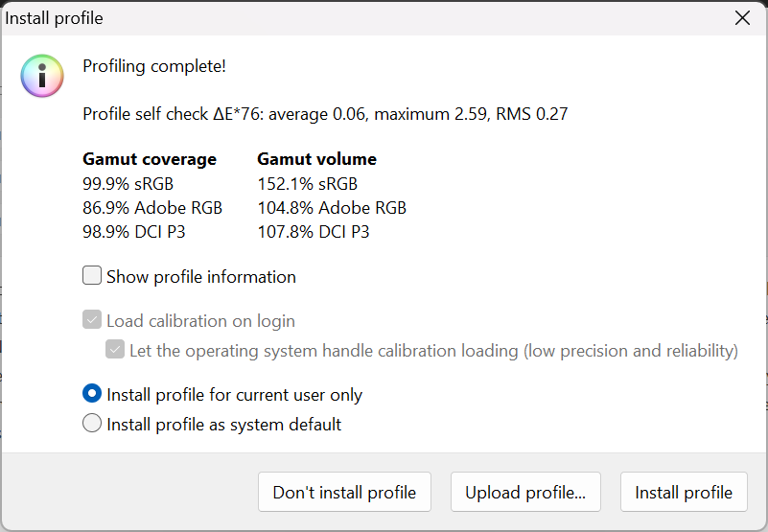Click the 104.8% Adobe RGB volume value

tap(332, 207)
